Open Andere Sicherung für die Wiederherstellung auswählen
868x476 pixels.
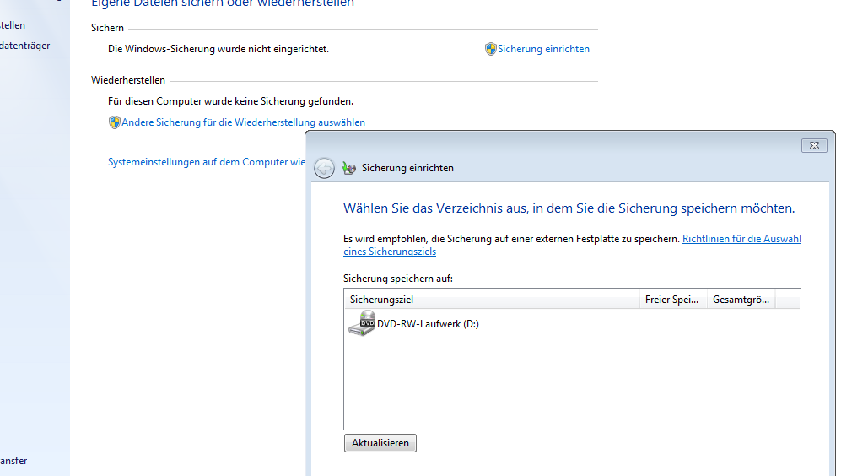(243, 122)
